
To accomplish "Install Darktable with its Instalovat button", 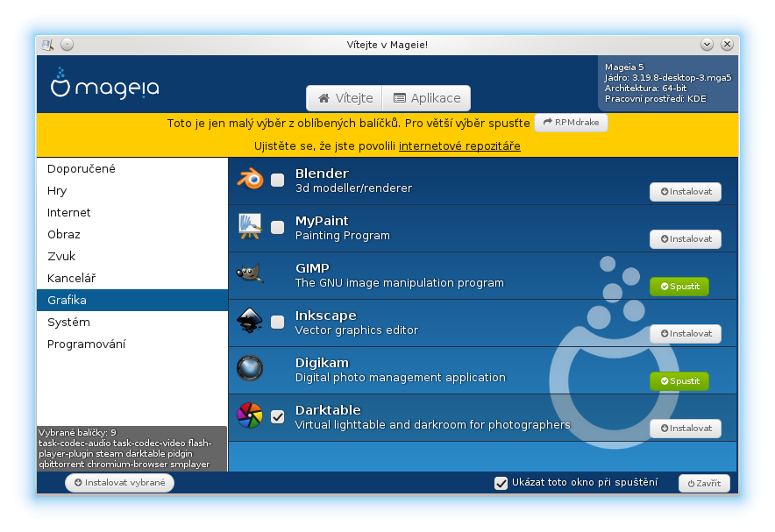I will (686, 429).
